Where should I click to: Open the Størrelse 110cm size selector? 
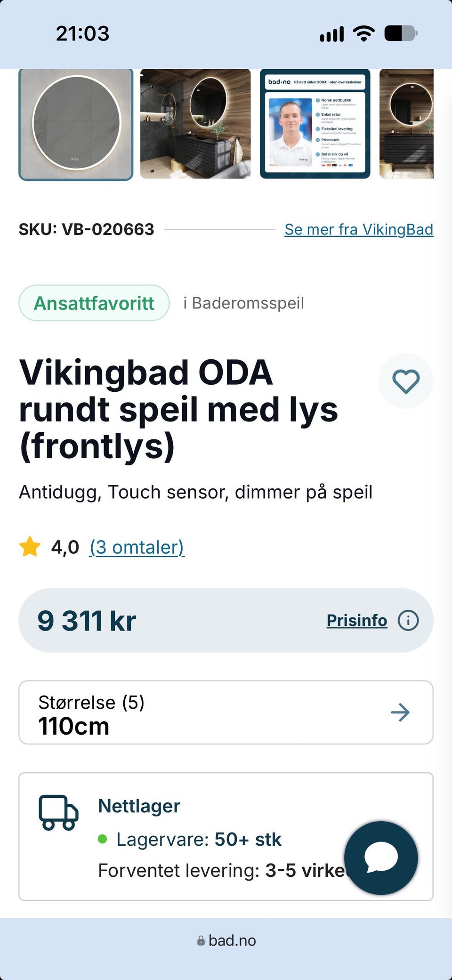tap(226, 713)
